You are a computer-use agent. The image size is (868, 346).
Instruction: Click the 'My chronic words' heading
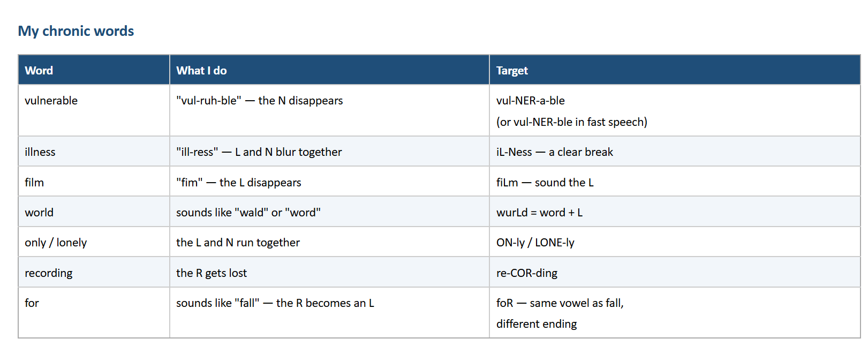[76, 31]
